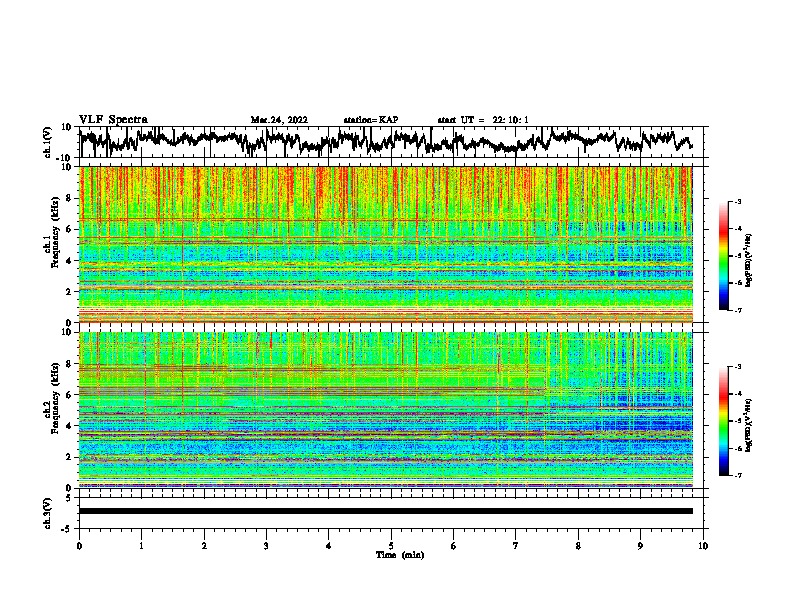Viewport: 792px width, 612px height.
Task: Click ch.1 spectrogram frequency tick "4"
Action: point(71,261)
